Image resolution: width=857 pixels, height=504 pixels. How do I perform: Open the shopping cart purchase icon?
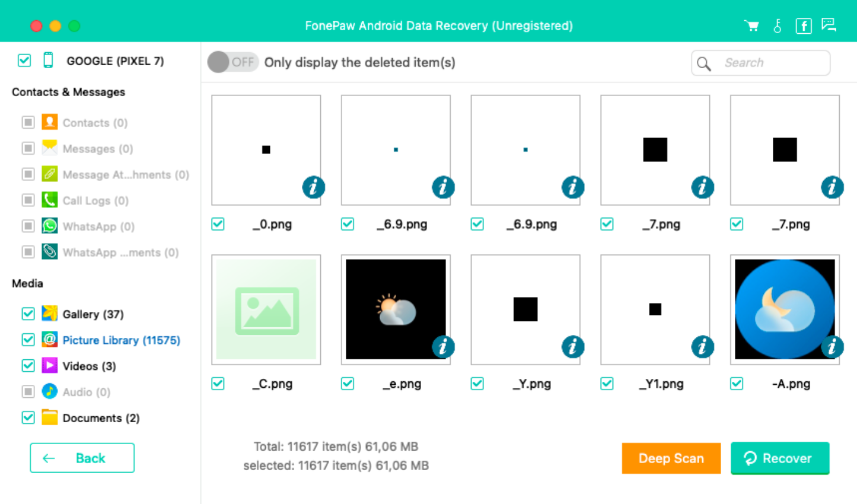(751, 25)
